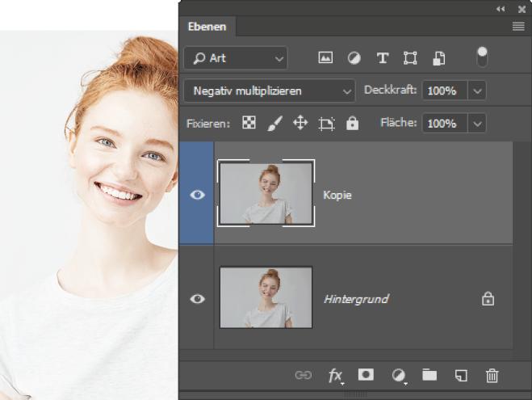Filter for smart objects icon
532x400 pixels.
pos(438,58)
